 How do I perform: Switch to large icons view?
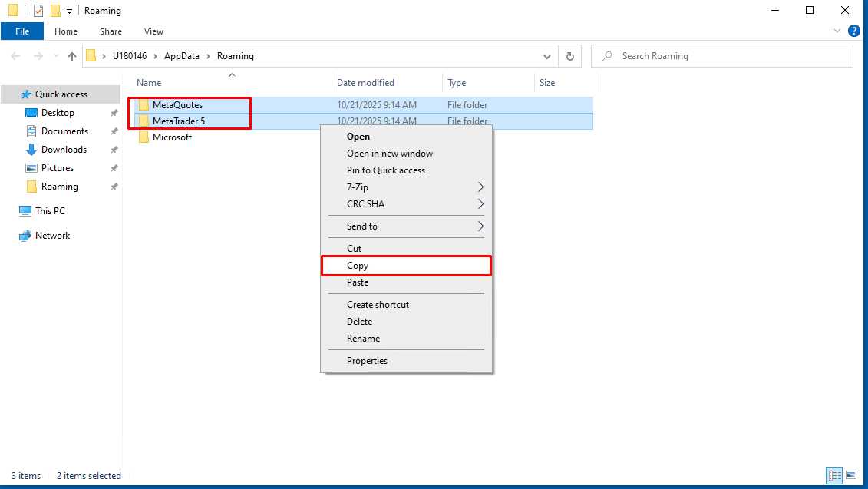[850, 476]
